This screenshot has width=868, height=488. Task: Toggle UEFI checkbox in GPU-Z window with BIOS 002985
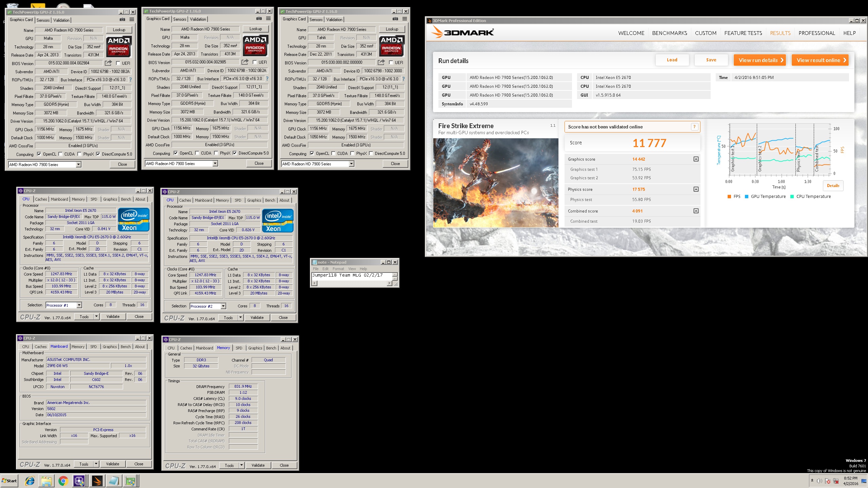click(x=255, y=62)
